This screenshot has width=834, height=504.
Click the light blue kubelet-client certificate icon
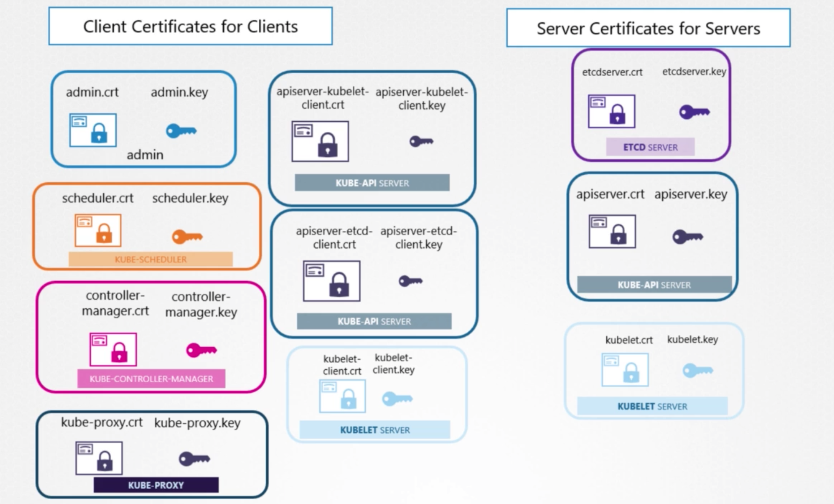342,396
